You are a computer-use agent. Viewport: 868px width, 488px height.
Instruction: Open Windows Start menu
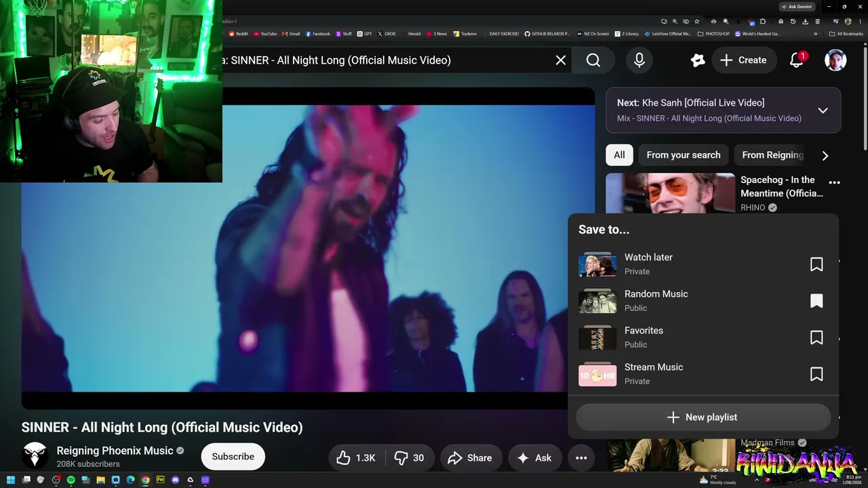click(10, 480)
